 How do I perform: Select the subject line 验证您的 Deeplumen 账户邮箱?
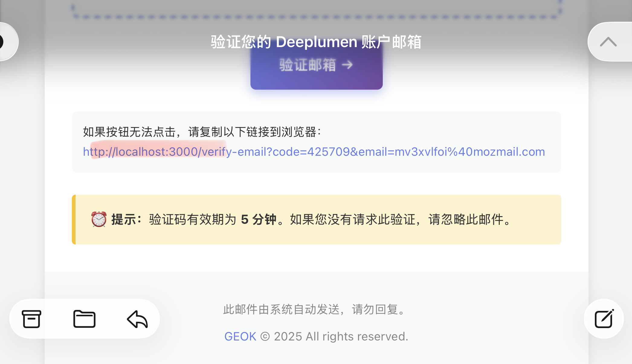click(x=316, y=42)
